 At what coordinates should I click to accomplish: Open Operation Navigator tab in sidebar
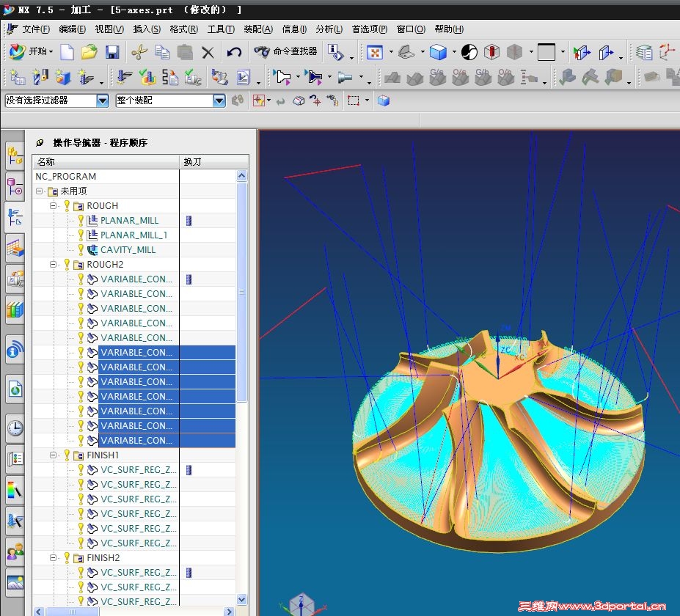tap(15, 217)
